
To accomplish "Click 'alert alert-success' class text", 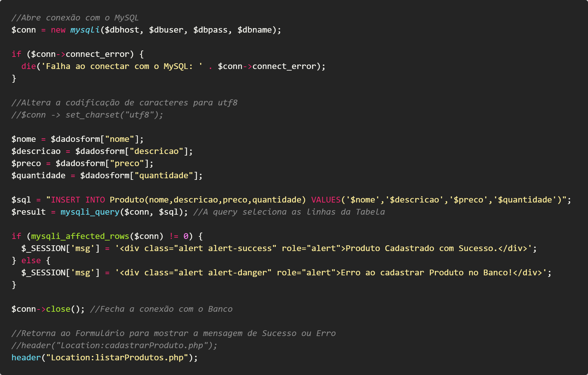I will (225, 248).
